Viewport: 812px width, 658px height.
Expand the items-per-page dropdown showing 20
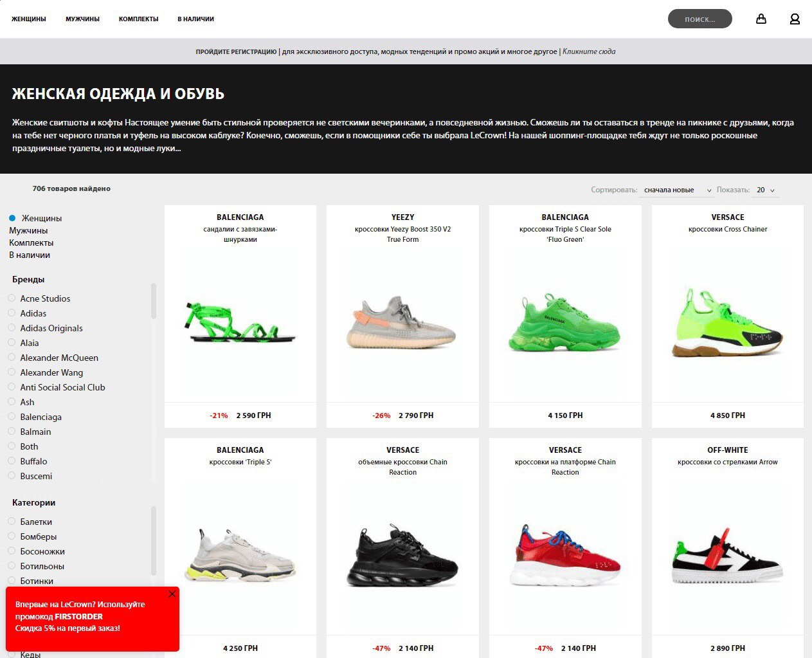[765, 190]
